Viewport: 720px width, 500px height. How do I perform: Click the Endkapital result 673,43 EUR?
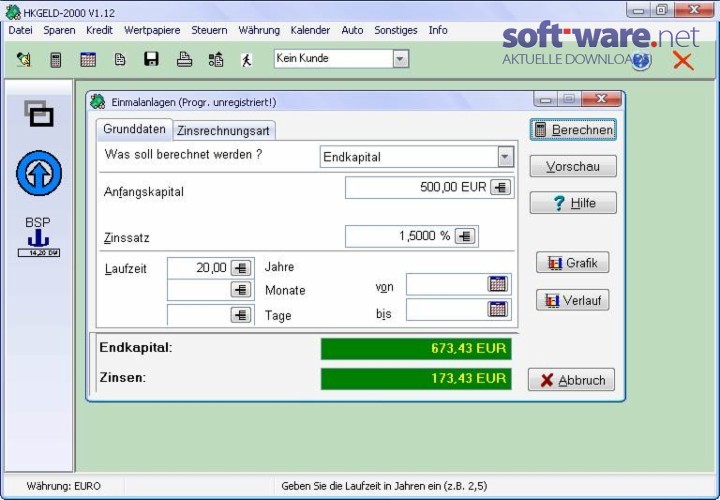click(416, 349)
